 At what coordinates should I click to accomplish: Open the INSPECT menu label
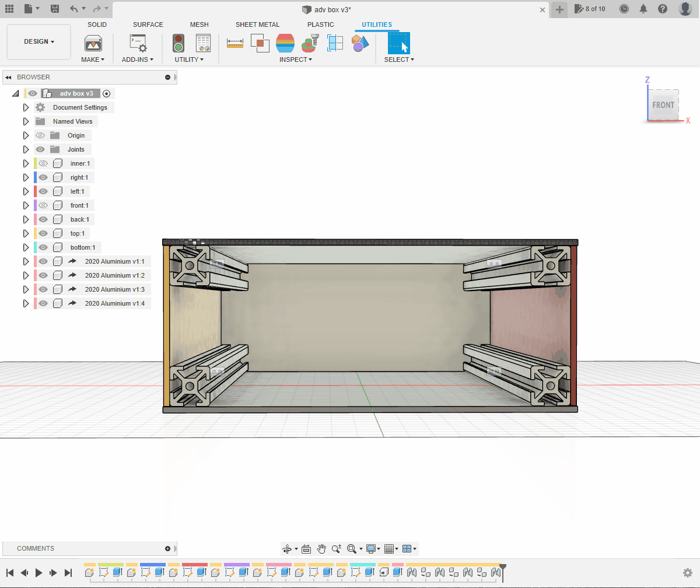point(295,60)
